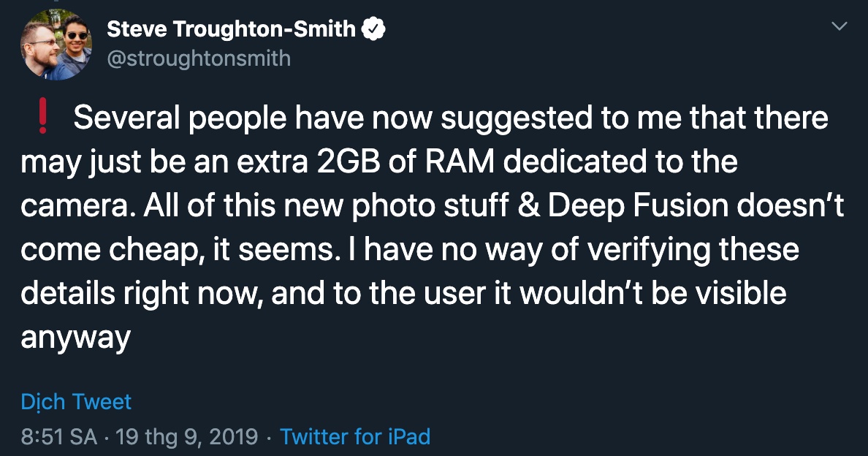Click "Several people" at the tweet start
The height and width of the screenshot is (456, 868).
click(166, 119)
